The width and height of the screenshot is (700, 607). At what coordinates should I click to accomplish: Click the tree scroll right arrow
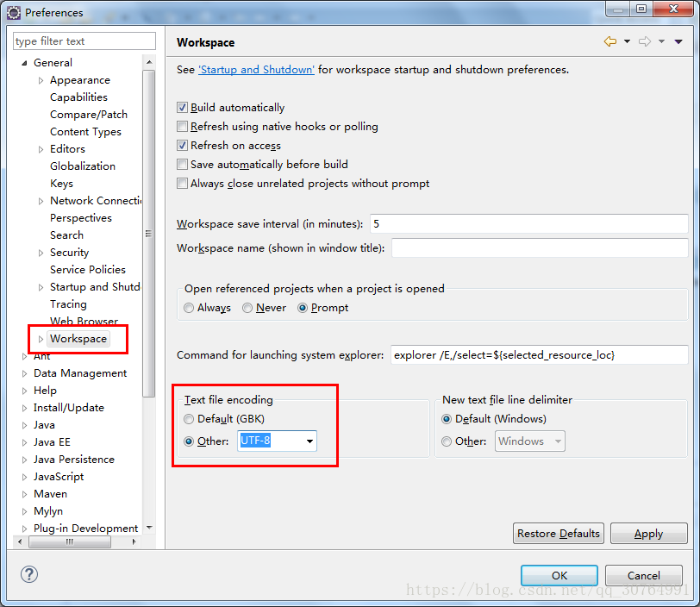pos(134,541)
